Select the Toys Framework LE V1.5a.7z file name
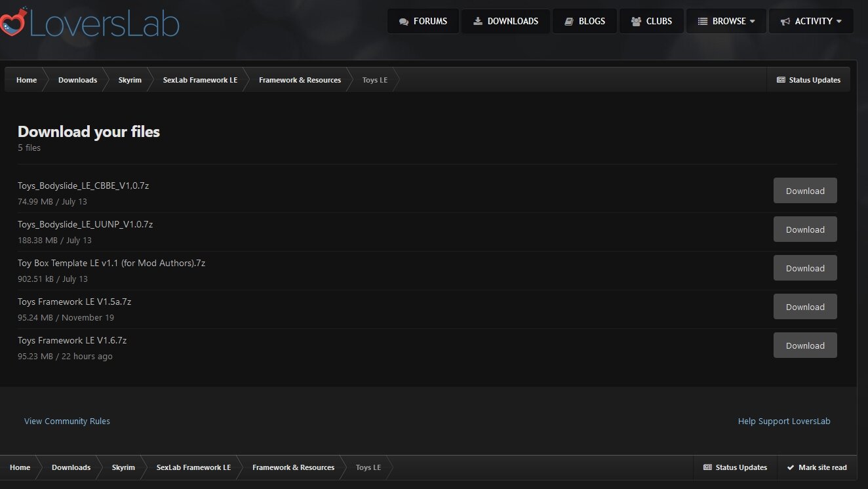The width and height of the screenshot is (868, 489). point(74,302)
